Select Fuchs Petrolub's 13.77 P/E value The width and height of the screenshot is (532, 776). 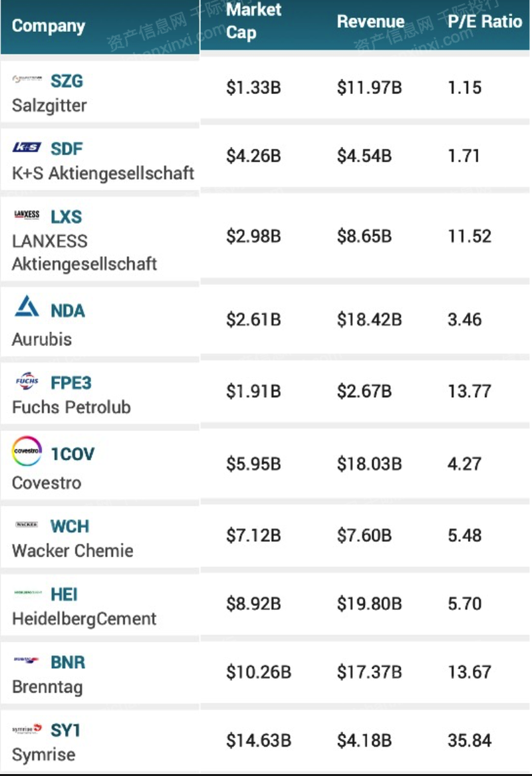(x=469, y=391)
